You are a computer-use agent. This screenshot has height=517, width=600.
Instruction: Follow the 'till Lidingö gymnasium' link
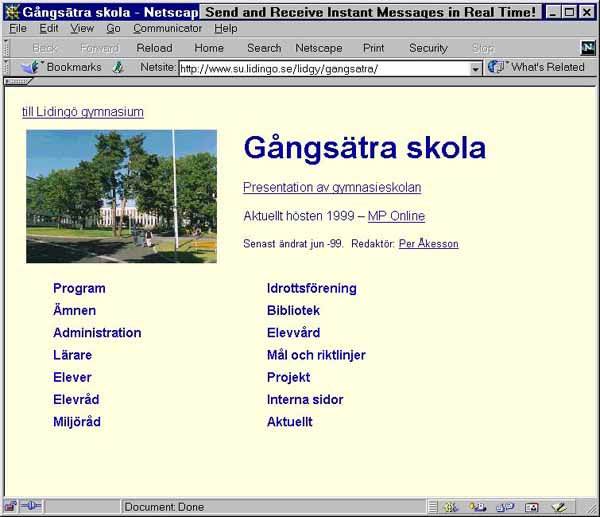coord(83,112)
